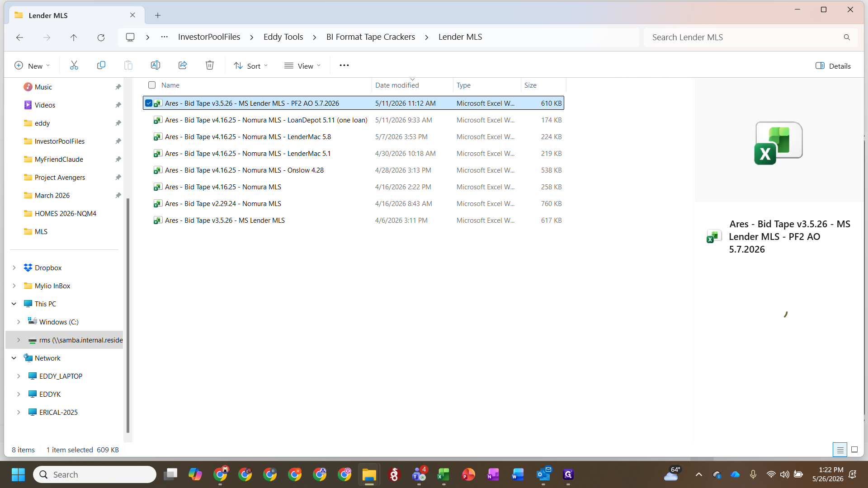Switch to large thumbnails view icon
Viewport: 868px width, 488px height.
(x=854, y=450)
